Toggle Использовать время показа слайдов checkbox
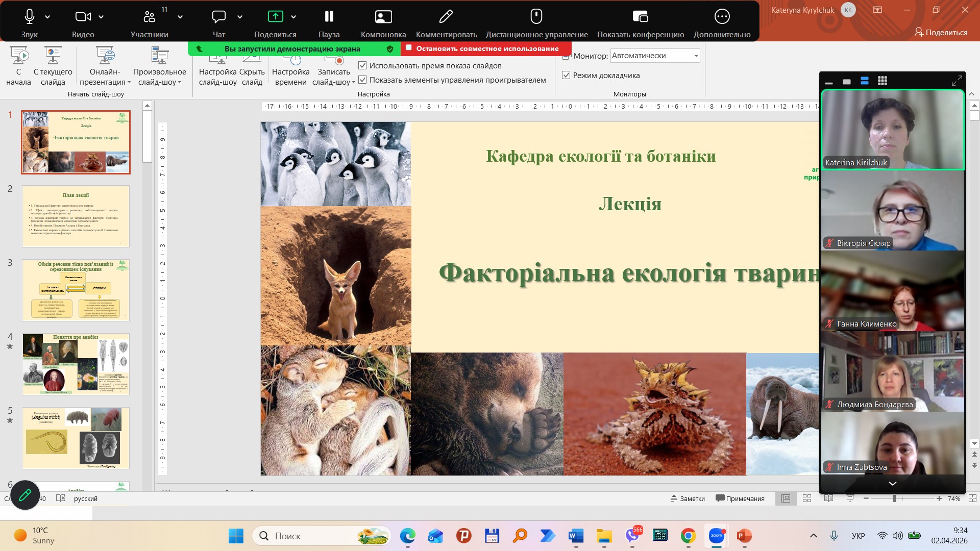This screenshot has height=551, width=980. (363, 65)
